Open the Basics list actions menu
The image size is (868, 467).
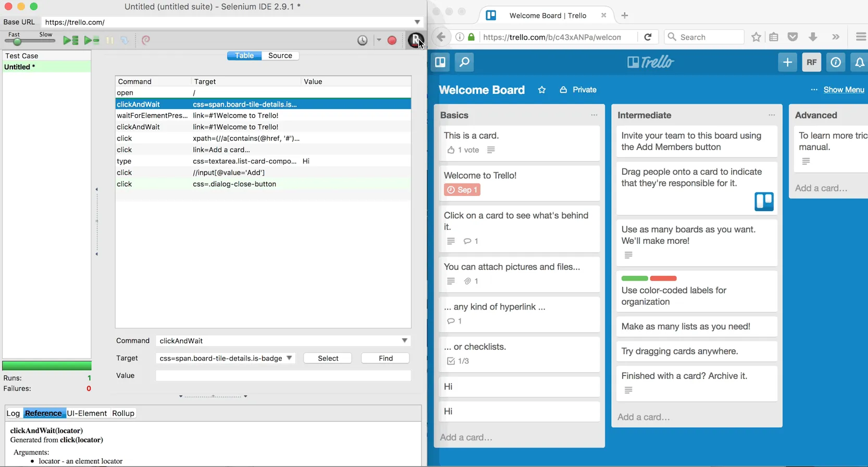pos(594,115)
